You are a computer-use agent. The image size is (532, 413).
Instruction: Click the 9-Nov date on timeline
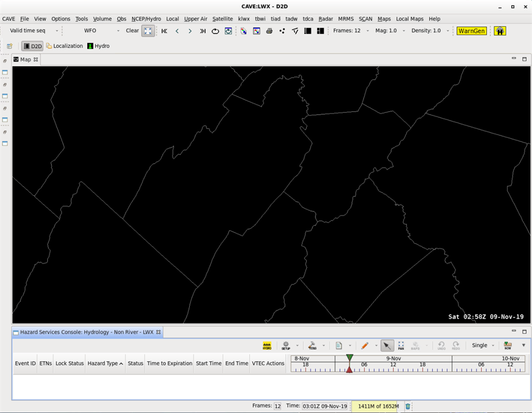pyautogui.click(x=393, y=359)
